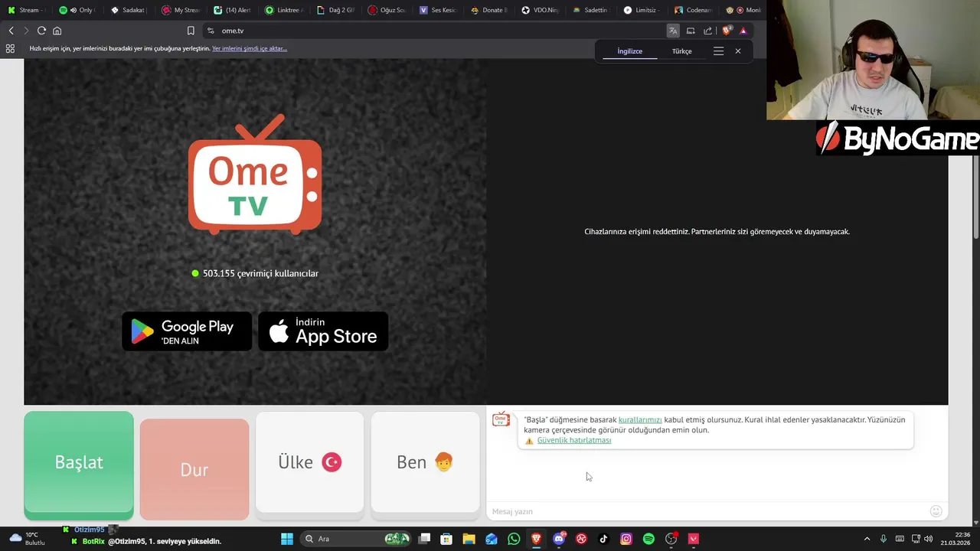This screenshot has height=551, width=980.
Task: Open the Brave Rewards triangle icon
Action: 743,31
